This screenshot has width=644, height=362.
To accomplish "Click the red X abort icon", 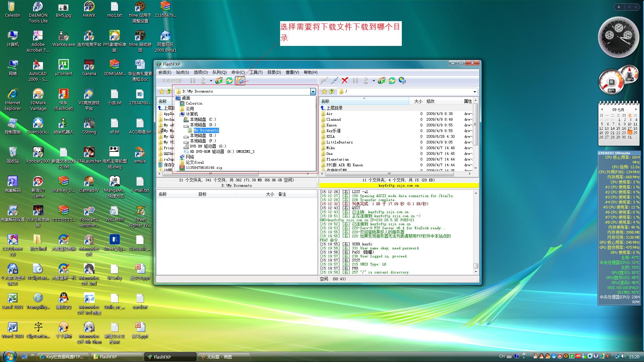I will 345,80.
